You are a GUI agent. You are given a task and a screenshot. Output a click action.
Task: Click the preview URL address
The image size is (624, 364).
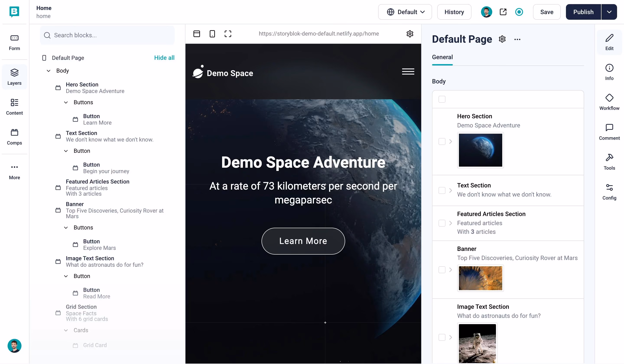(319, 34)
